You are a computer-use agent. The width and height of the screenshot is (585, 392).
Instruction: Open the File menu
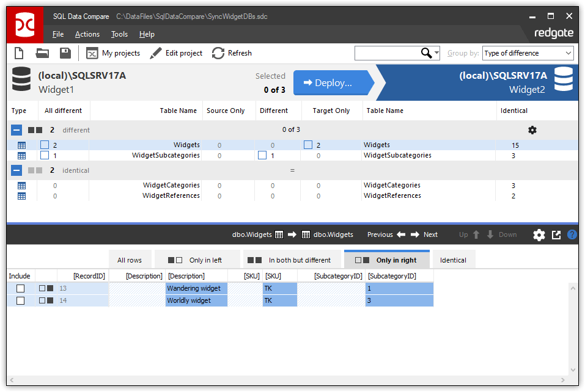(x=58, y=34)
